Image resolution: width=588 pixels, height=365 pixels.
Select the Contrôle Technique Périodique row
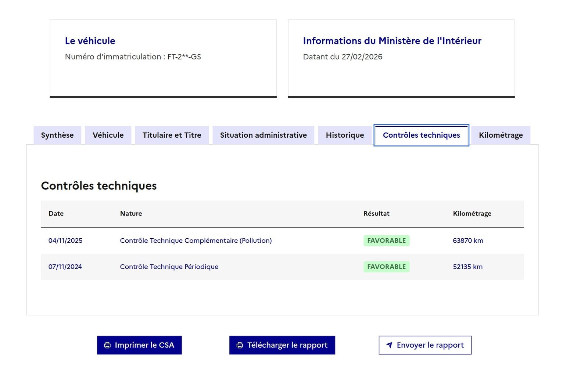tap(169, 267)
